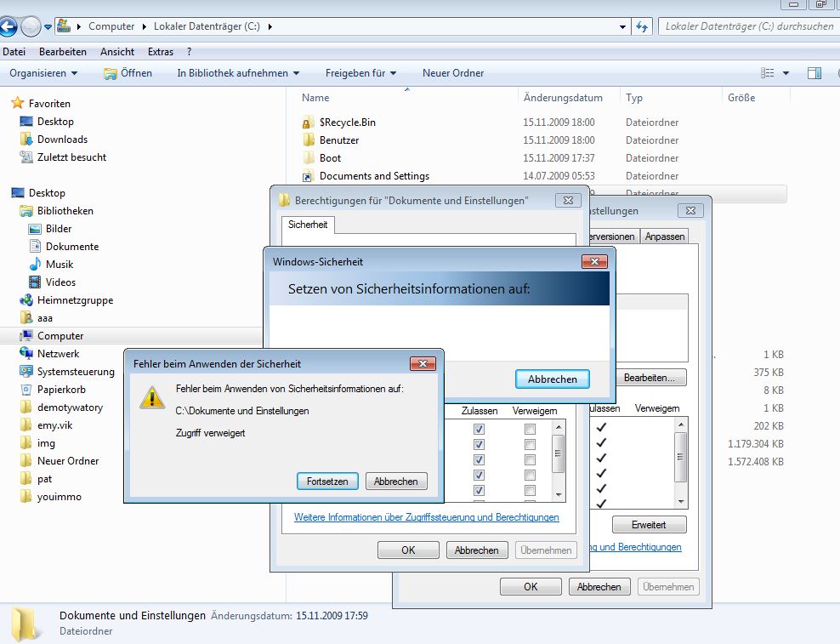Tick first Zulassen checkbox in Berechtigungen dialog
The height and width of the screenshot is (644, 840).
click(x=479, y=429)
